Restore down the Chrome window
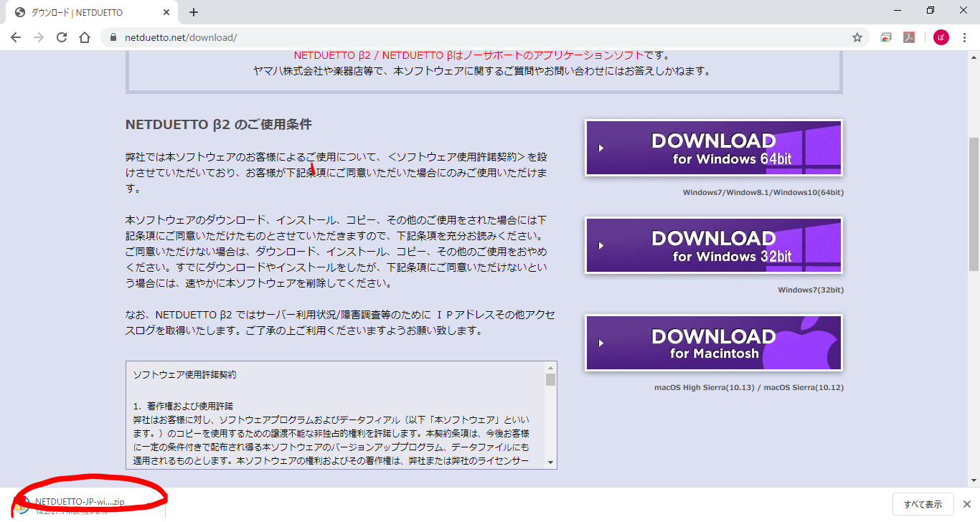This screenshot has width=980, height=522. [930, 10]
